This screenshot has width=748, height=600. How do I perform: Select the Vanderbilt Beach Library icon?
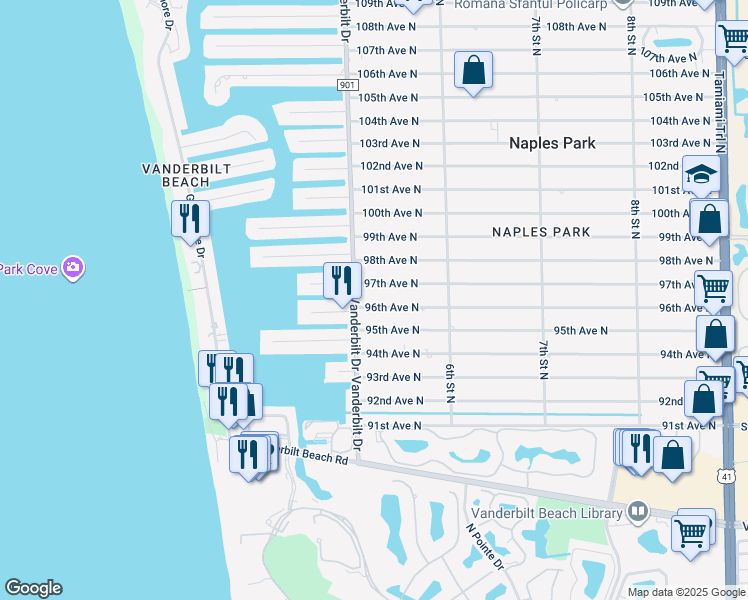point(639,513)
